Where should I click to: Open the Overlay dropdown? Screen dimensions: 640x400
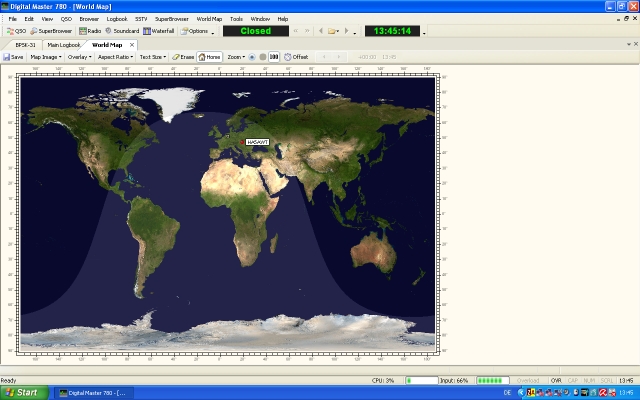79,57
